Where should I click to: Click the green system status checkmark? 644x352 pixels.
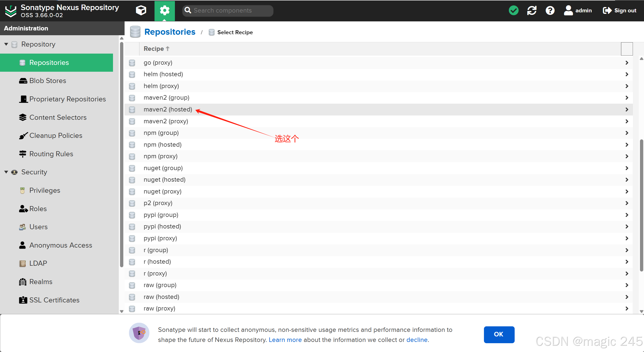513,11
